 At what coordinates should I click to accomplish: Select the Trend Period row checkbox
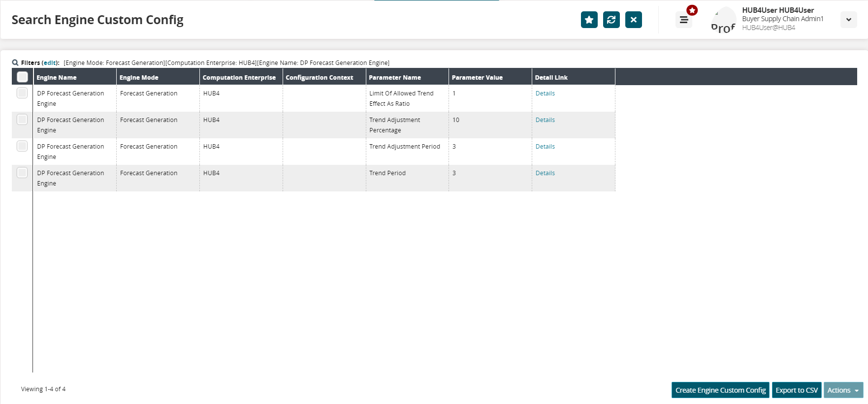click(x=22, y=173)
